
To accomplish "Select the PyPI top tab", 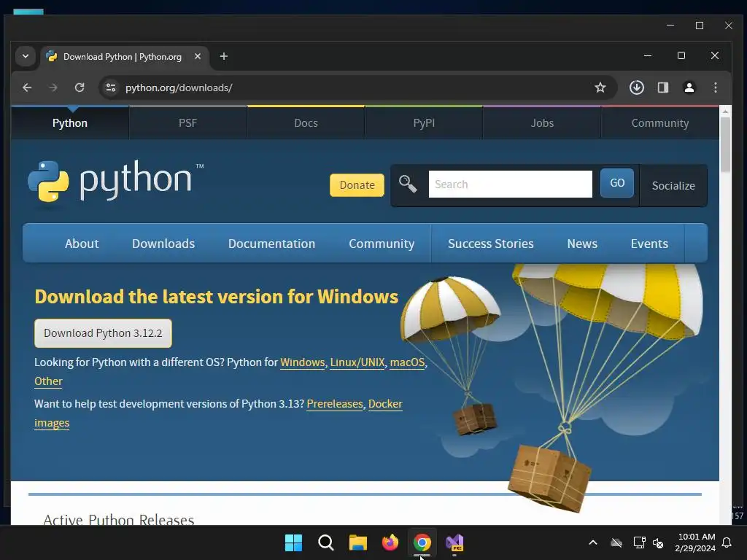I will (424, 122).
